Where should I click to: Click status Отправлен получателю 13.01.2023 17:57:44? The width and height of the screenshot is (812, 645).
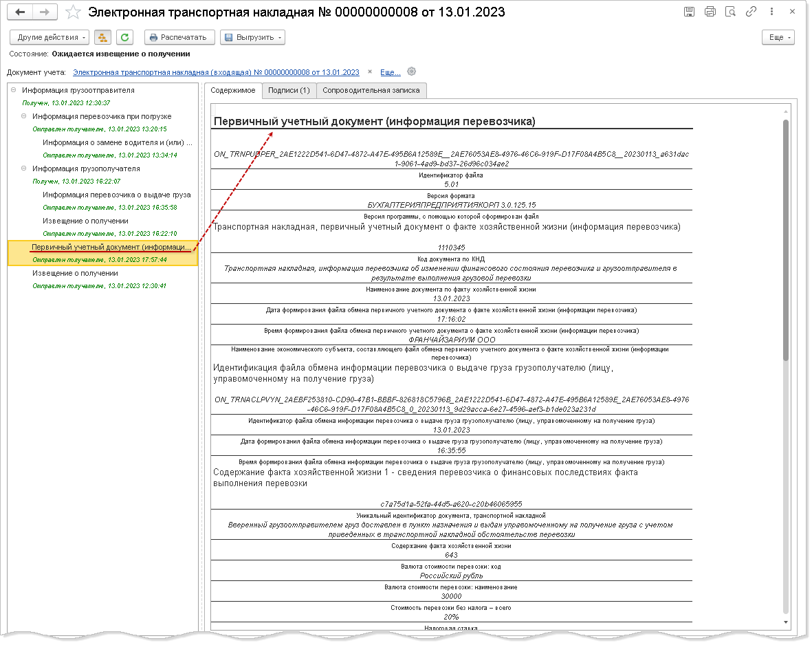[x=100, y=259]
